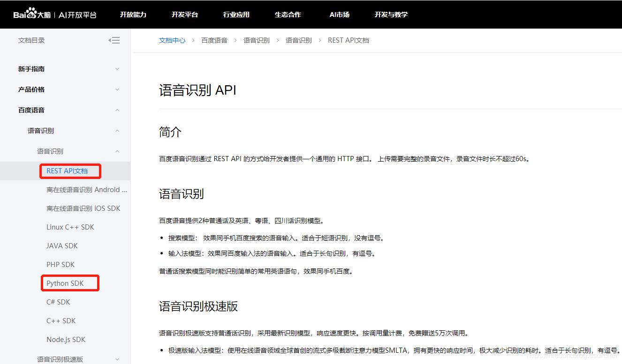Click the second 语音识别 breadcrumb

pyautogui.click(x=299, y=40)
